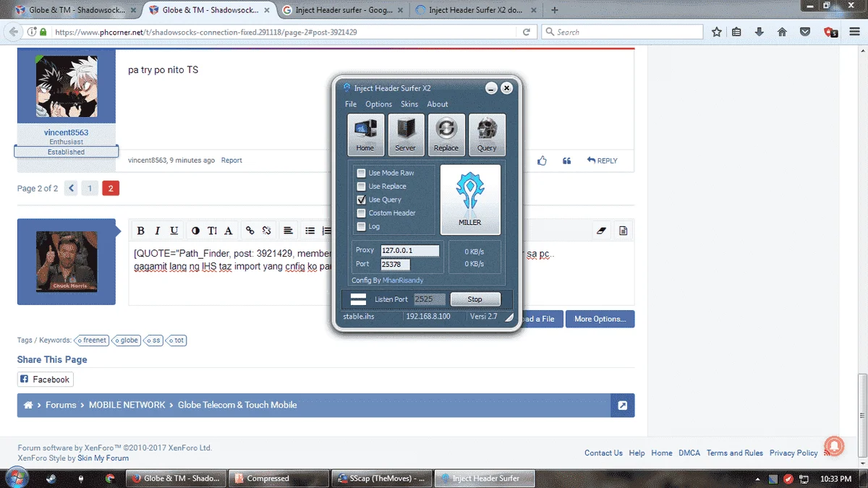Open the About menu
Image resolution: width=868 pixels, height=488 pixels.
point(438,104)
